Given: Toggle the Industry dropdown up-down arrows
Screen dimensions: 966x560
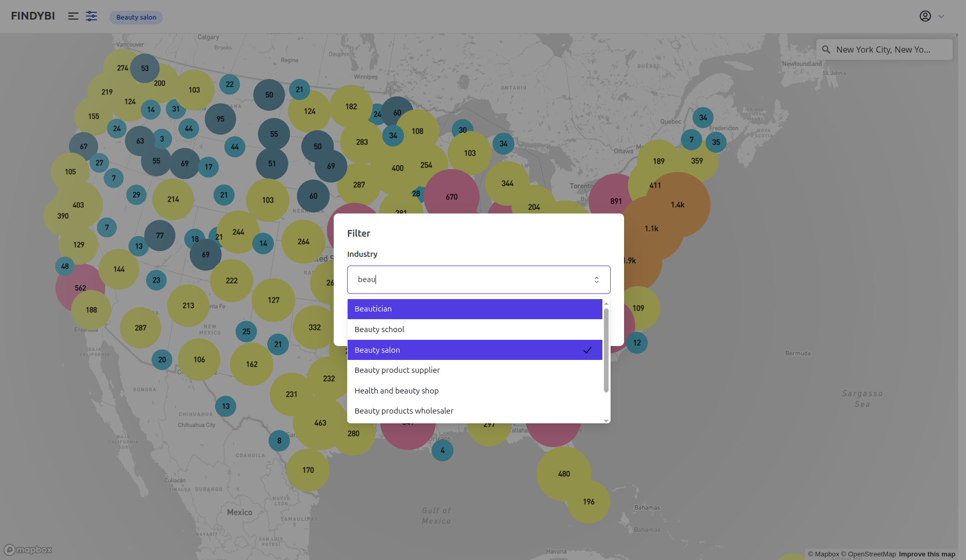Looking at the screenshot, I should point(597,279).
